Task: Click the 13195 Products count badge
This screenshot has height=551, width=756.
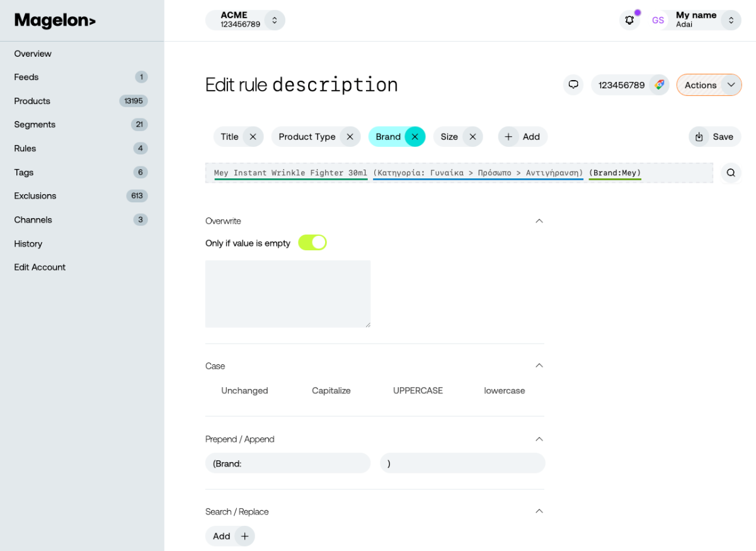Action: (x=134, y=101)
